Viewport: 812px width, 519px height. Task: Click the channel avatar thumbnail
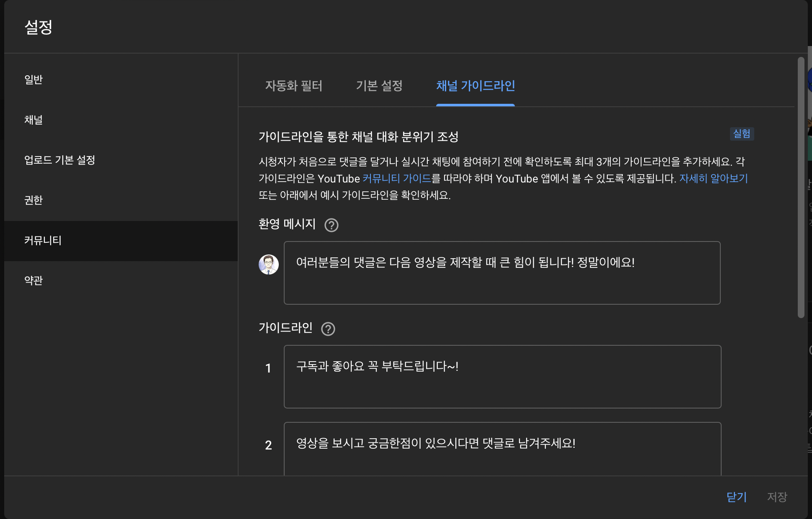coord(269,265)
